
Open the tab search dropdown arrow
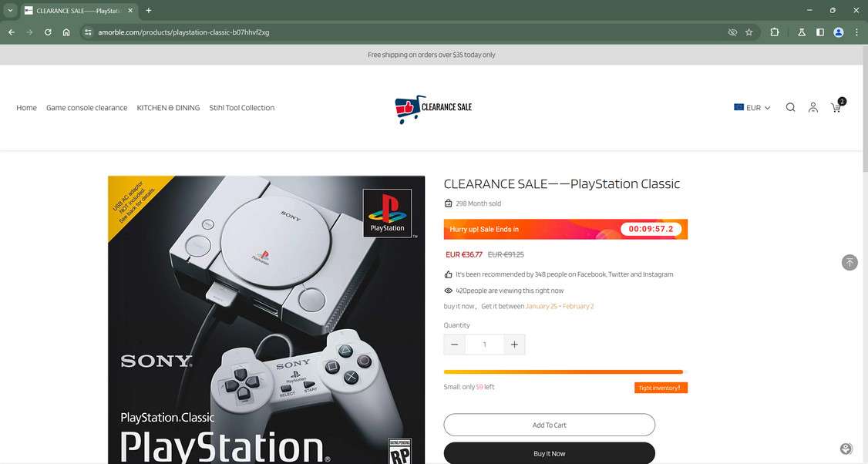(x=10, y=10)
